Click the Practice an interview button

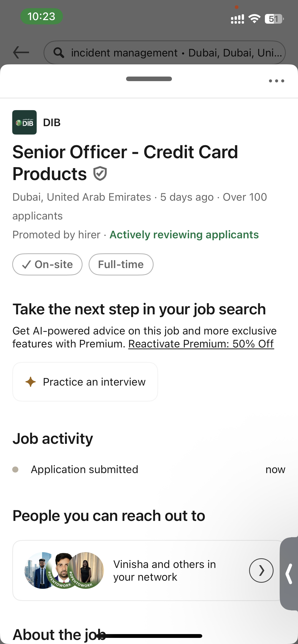[x=85, y=382]
